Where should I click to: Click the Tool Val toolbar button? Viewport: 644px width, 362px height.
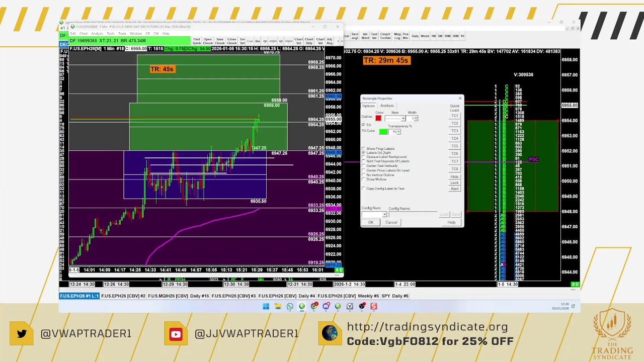[375, 36]
